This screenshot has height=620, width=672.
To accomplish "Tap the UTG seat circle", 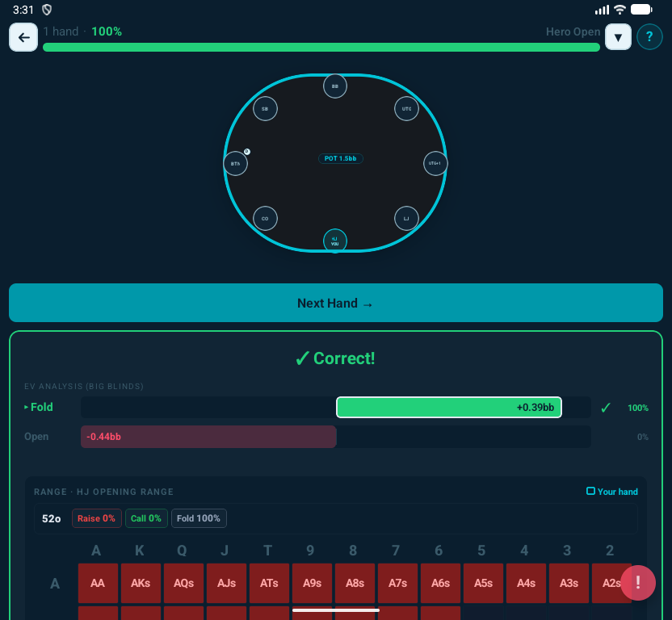I will [406, 108].
